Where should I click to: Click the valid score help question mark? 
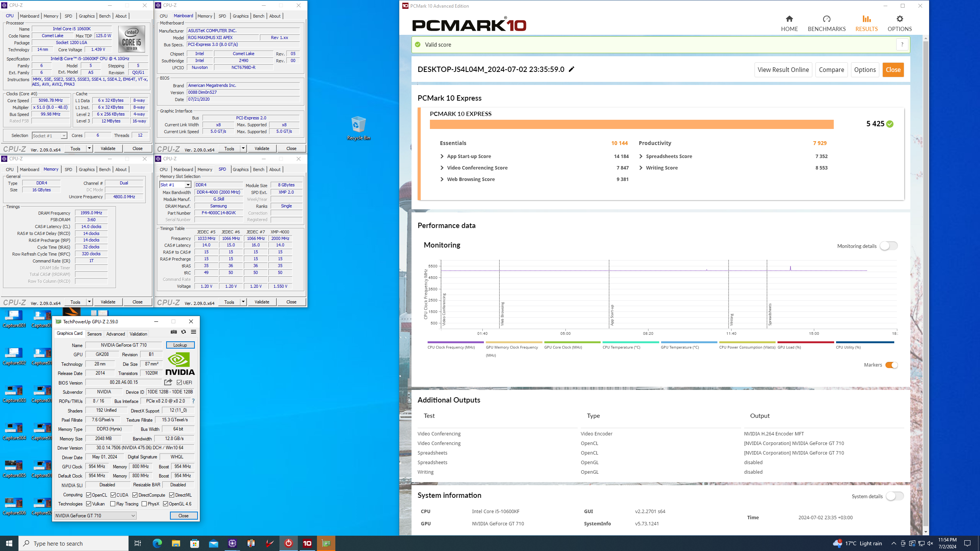(x=902, y=44)
